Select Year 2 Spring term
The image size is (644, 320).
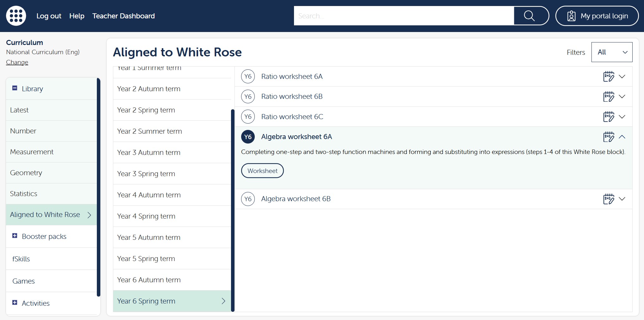click(x=172, y=110)
